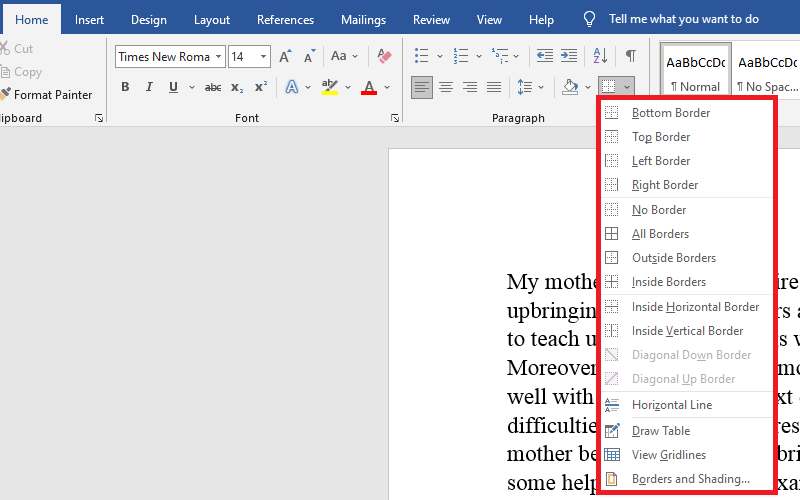Toggle Show/Hide paragraph marks

click(630, 56)
